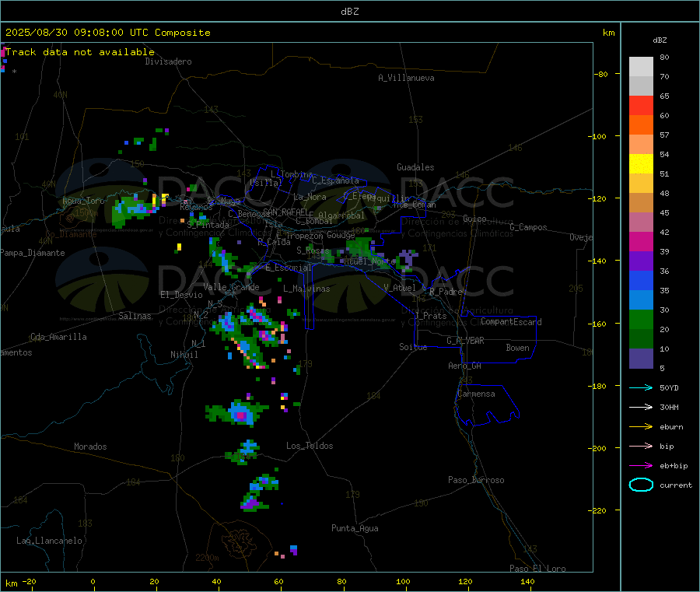Click the eburn yellow arrow legend icon
The image size is (700, 592).
point(641,427)
